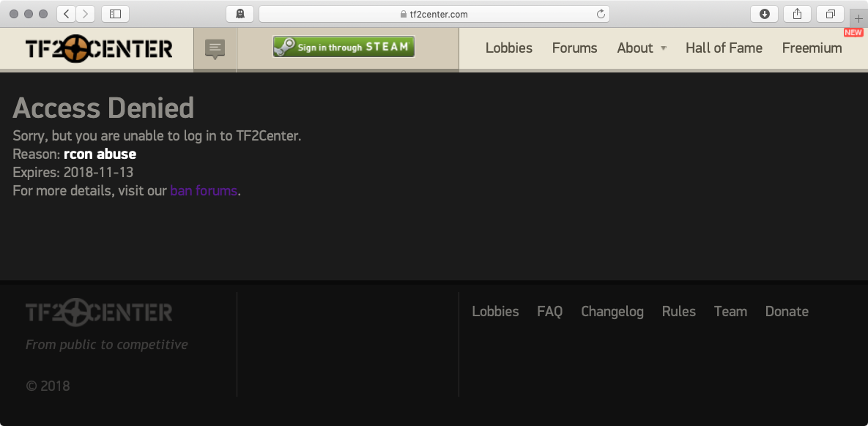
Task: Open Lobbies in the top navigation
Action: click(509, 48)
